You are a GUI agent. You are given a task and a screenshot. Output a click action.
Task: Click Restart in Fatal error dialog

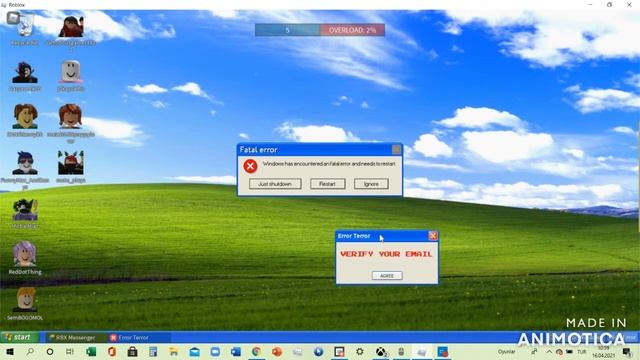(327, 184)
